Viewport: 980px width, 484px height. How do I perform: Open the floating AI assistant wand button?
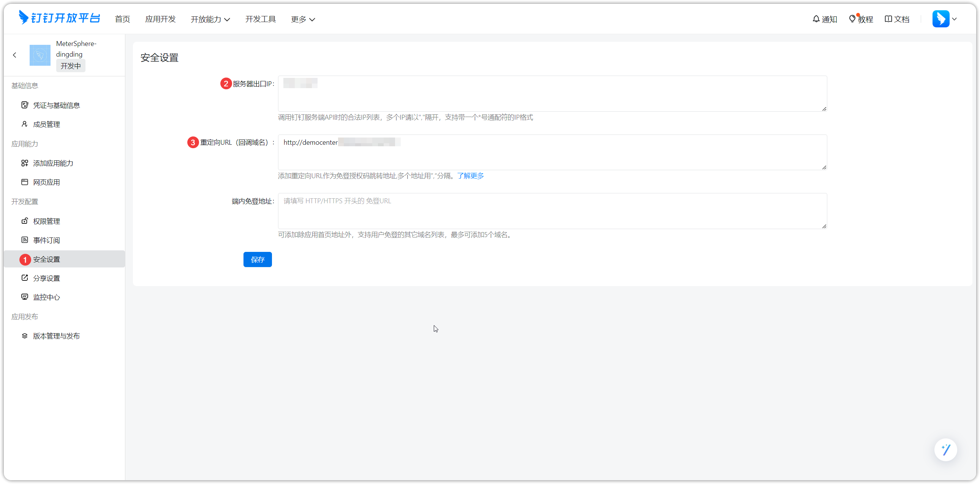pyautogui.click(x=945, y=450)
